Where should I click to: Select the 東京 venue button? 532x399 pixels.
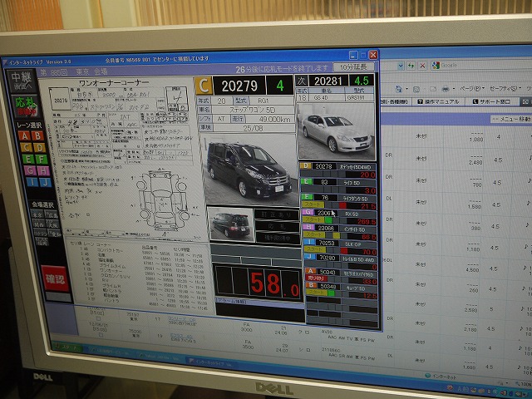tap(37, 214)
